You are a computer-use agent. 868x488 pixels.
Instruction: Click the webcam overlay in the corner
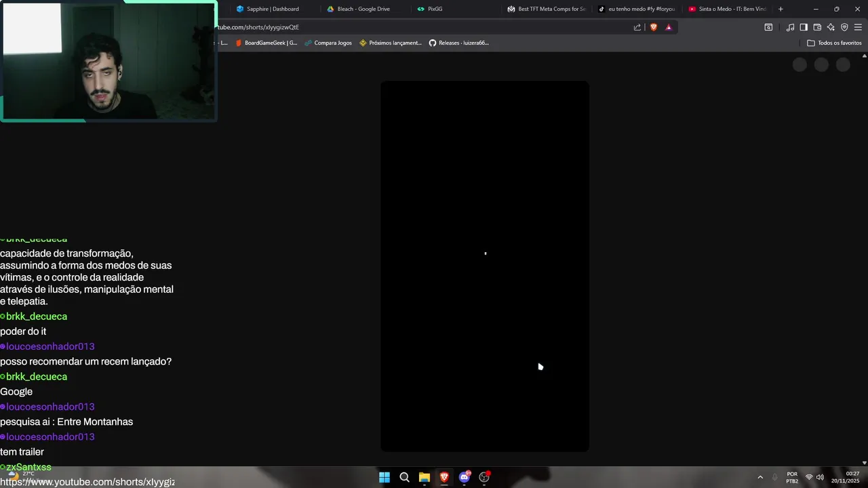point(108,61)
